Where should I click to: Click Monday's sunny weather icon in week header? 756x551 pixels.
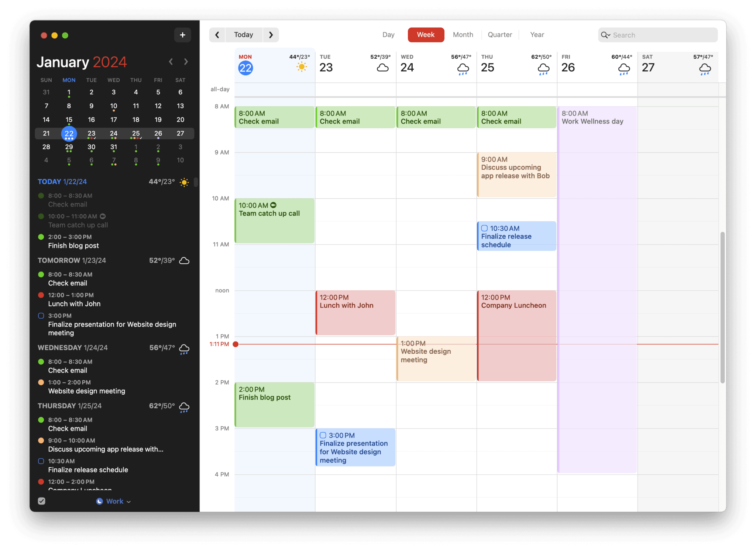click(x=302, y=67)
